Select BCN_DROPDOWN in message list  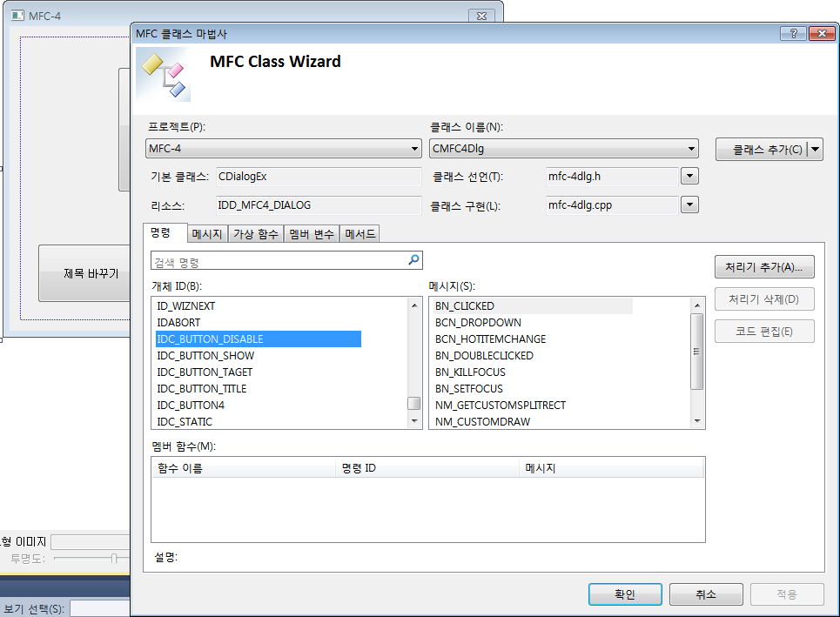tap(478, 323)
